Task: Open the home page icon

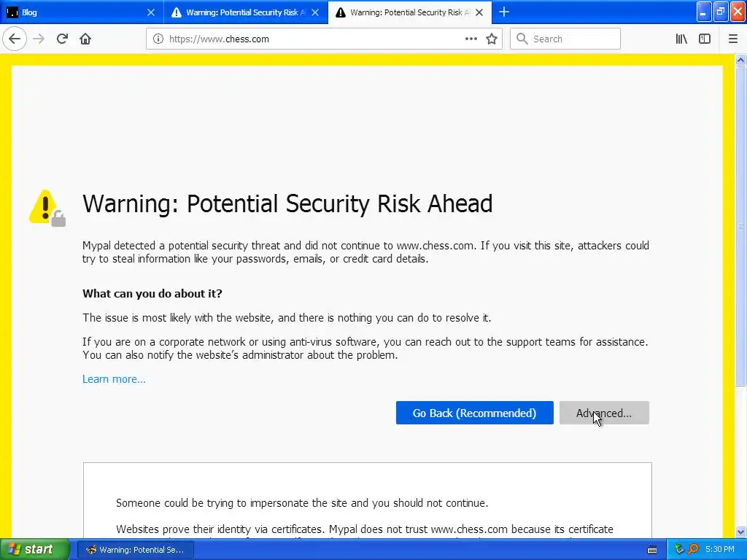Action: point(85,39)
